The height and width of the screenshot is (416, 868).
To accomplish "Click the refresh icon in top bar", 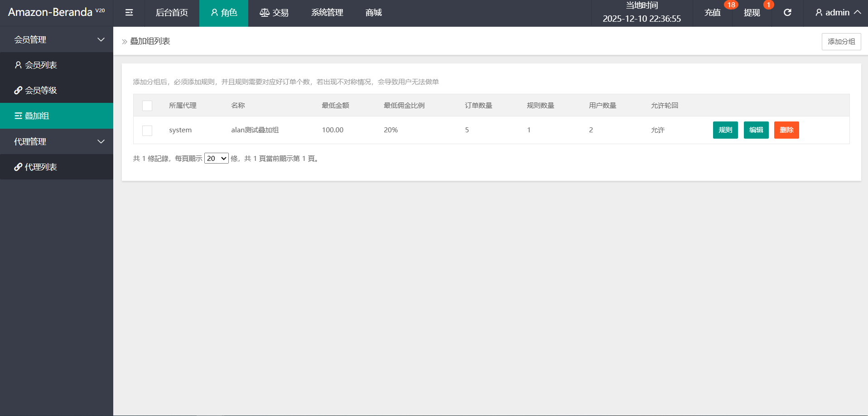I will point(787,13).
